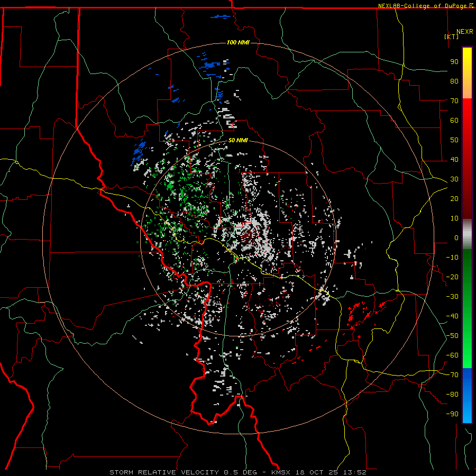The height and width of the screenshot is (476, 476).
Task: Click legend value 80
Action: point(454,81)
